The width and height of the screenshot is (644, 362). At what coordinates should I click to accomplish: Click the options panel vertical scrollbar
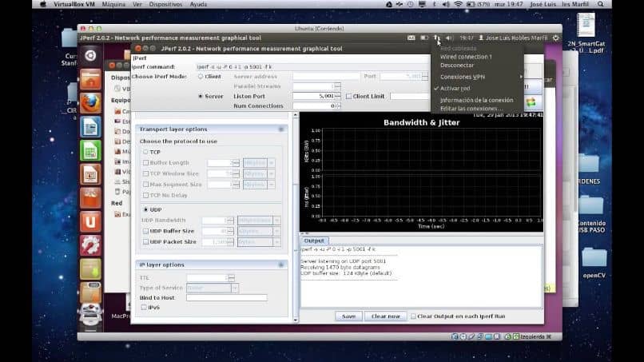(296, 218)
